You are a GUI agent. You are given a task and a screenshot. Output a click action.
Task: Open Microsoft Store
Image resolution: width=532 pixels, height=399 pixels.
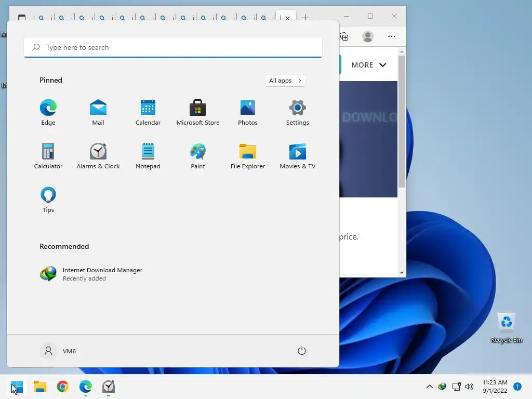click(198, 113)
